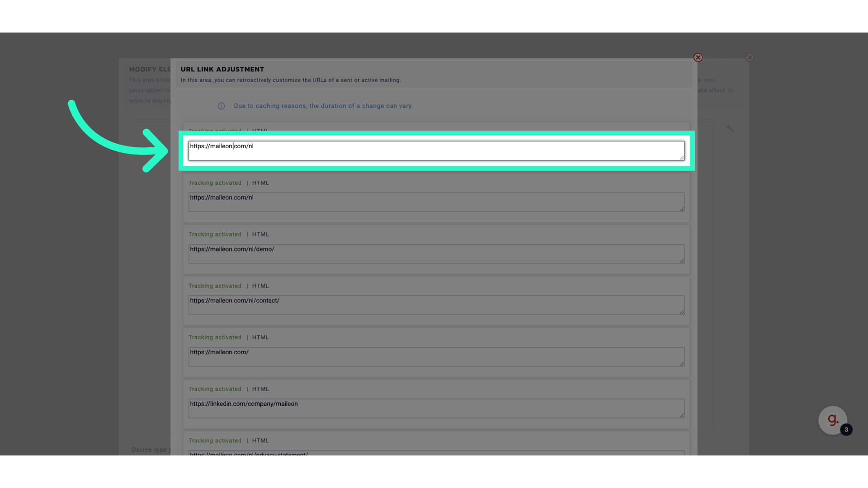
Task: Click the linkedin.com/company/maileon URL field
Action: point(436,408)
